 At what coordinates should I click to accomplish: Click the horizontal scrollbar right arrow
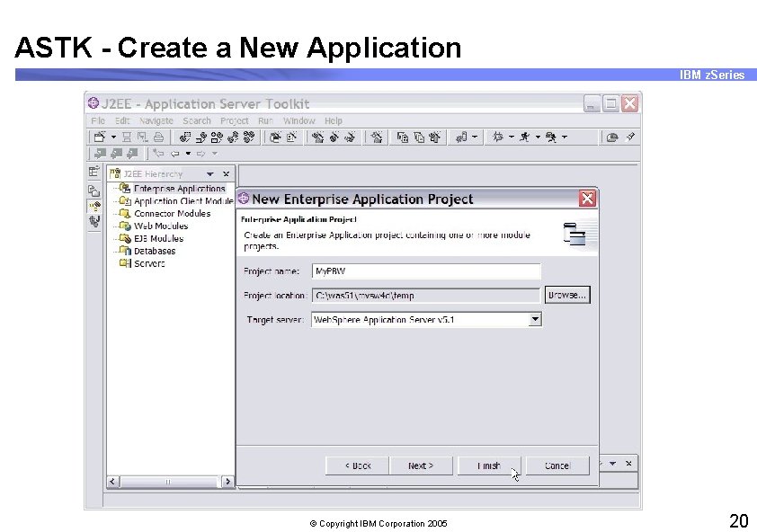[x=227, y=482]
